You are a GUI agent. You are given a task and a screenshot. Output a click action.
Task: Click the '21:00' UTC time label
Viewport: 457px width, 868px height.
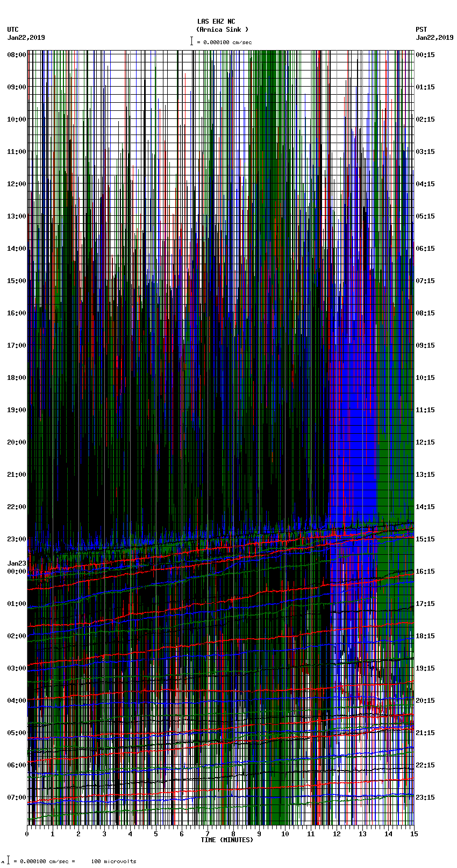click(x=17, y=475)
